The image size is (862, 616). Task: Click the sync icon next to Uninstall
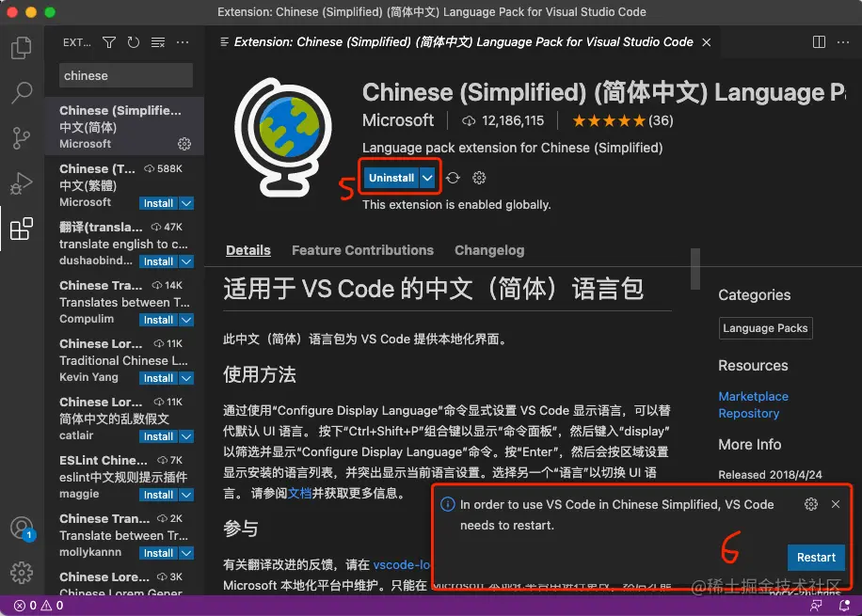[x=453, y=178]
